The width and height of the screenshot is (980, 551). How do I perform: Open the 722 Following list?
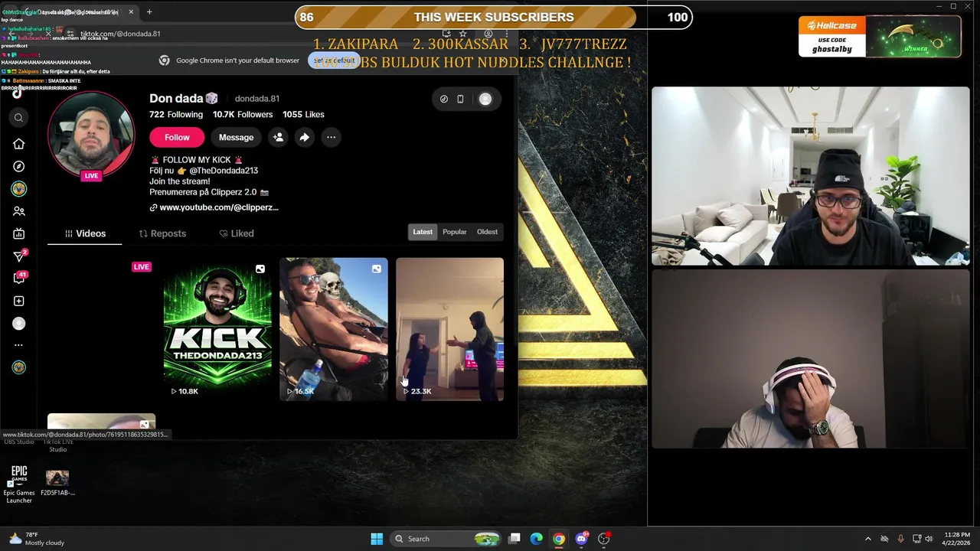(x=176, y=114)
